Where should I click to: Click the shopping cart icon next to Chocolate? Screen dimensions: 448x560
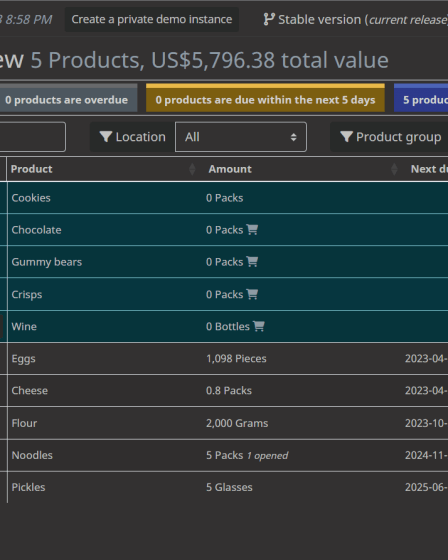[x=252, y=229]
